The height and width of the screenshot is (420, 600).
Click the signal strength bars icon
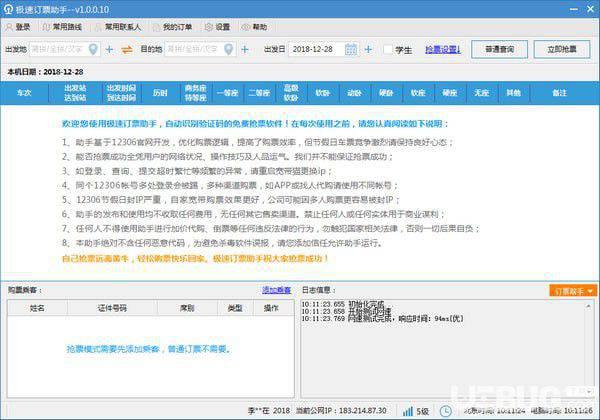point(408,411)
